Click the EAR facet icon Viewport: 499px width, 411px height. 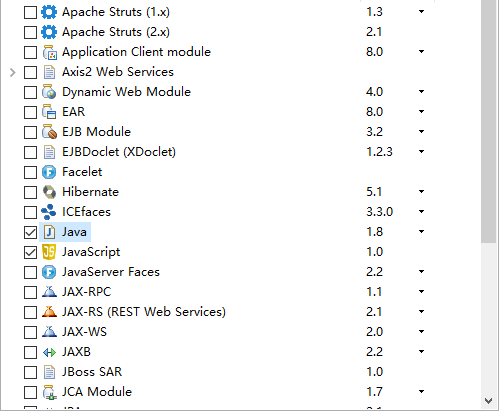coord(49,112)
